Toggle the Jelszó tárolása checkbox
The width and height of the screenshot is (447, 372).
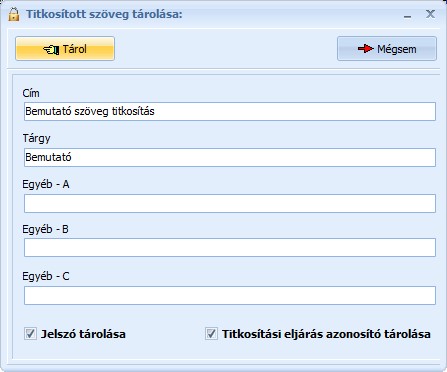[30, 334]
